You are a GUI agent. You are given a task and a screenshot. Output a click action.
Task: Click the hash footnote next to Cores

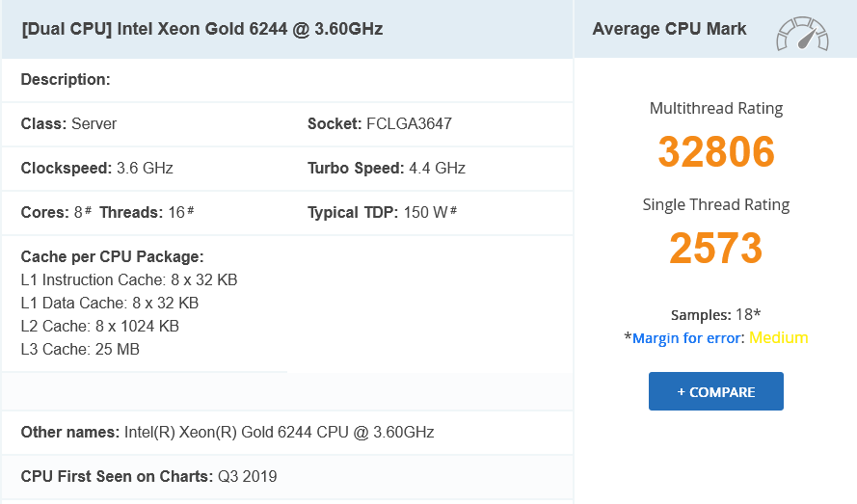[x=88, y=210]
